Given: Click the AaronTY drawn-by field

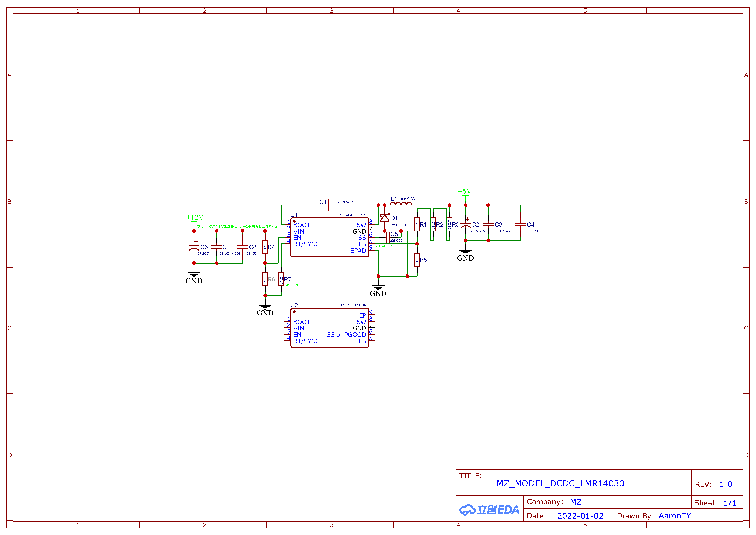Looking at the screenshot, I should [x=675, y=516].
